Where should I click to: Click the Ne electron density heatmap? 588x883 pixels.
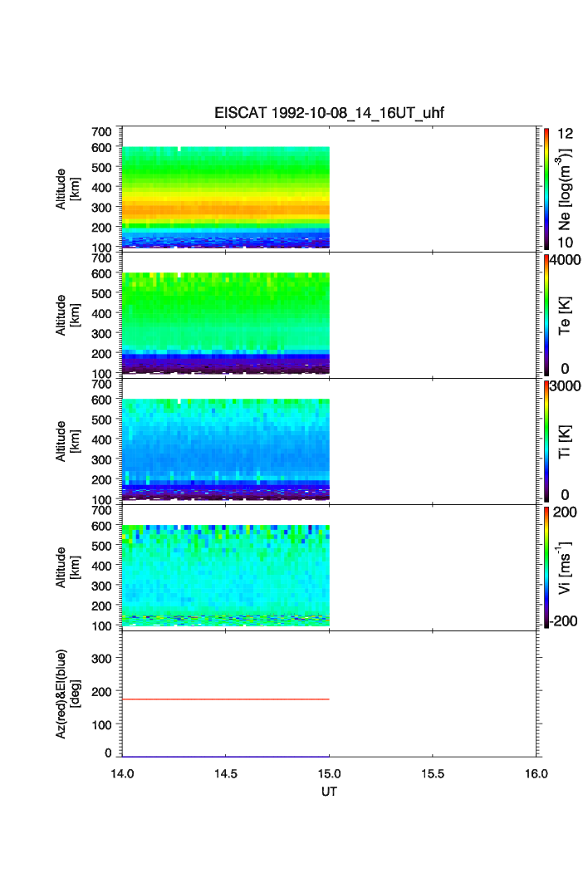[225, 197]
